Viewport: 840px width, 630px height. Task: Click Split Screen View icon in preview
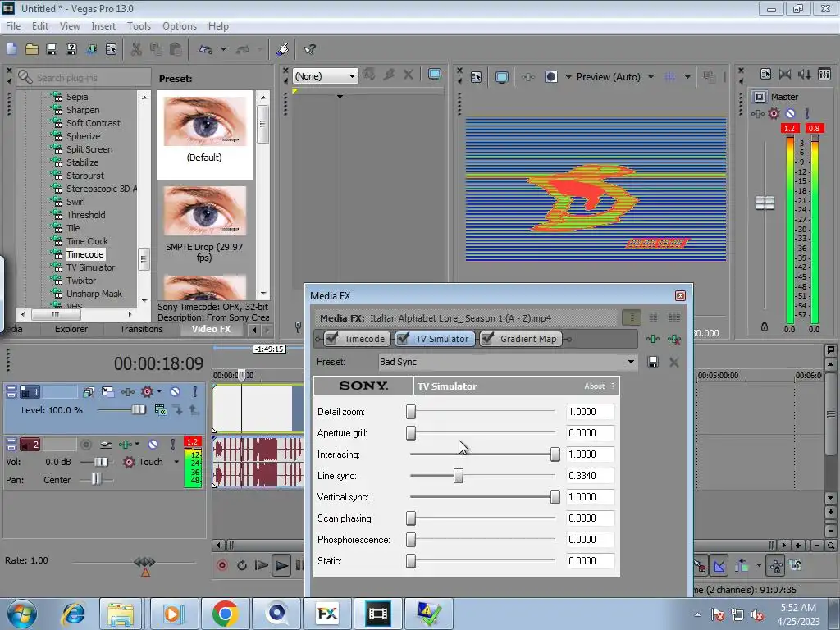pos(550,77)
